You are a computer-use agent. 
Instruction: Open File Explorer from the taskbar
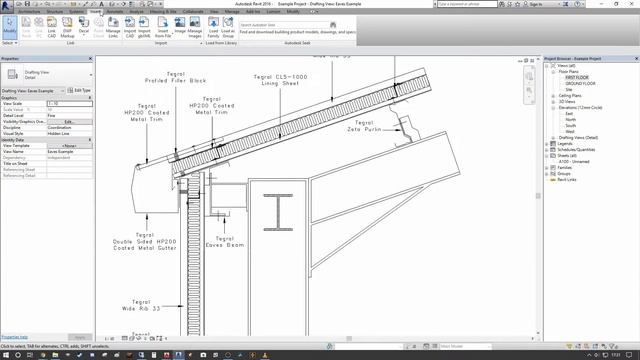coord(55,355)
